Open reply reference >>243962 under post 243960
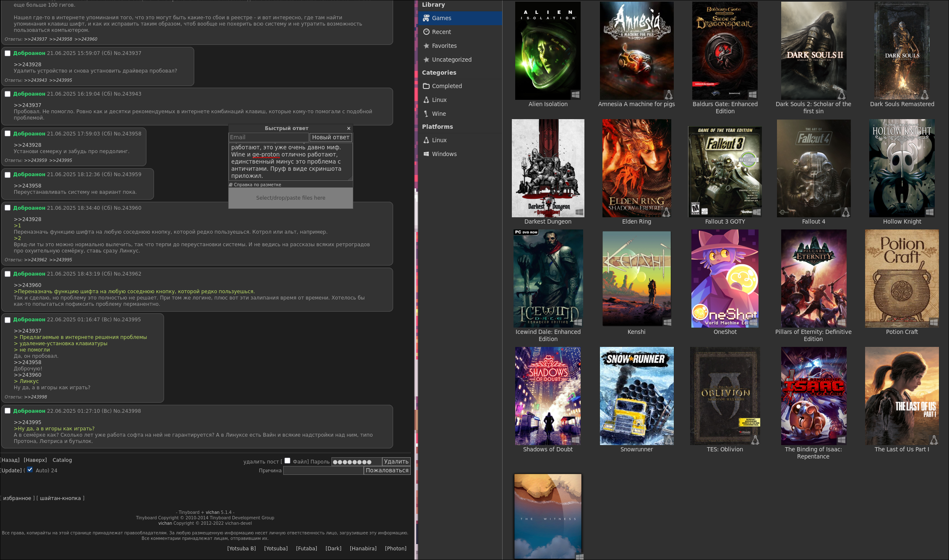This screenshot has width=949, height=560. point(36,260)
